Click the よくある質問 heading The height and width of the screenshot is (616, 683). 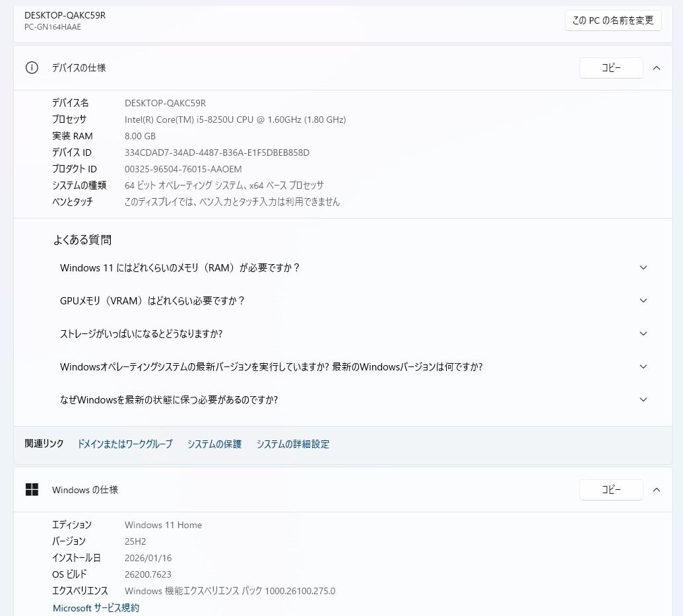[x=82, y=240]
